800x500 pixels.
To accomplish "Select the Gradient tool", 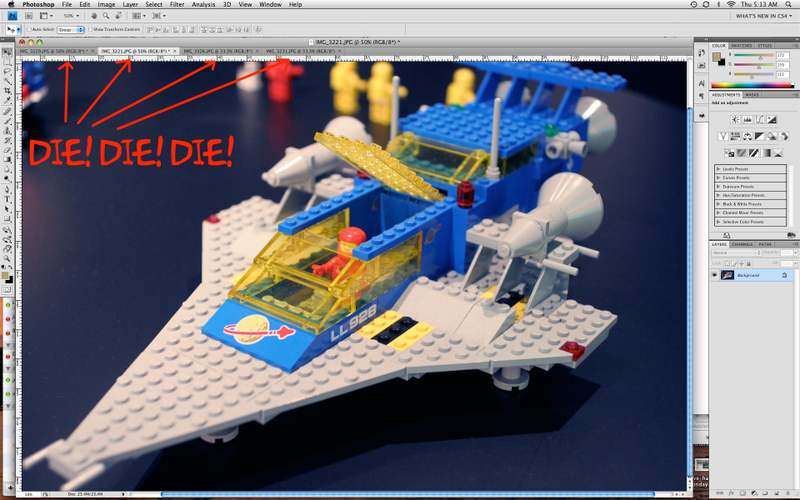I will coord(7,160).
